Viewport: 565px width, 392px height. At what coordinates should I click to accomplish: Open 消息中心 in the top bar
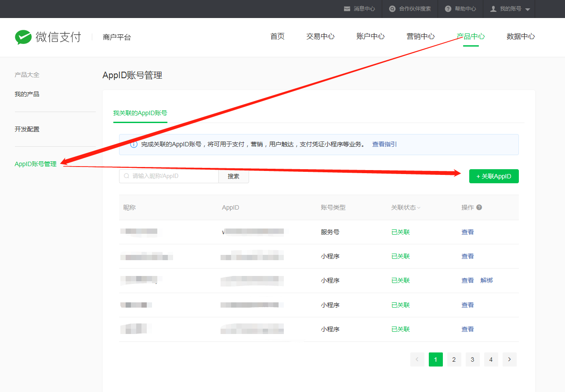coord(364,9)
